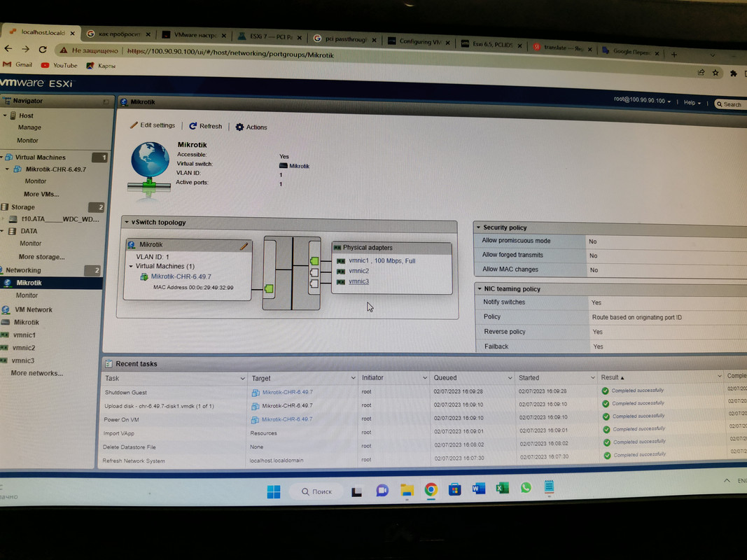The image size is (747, 560).
Task: Sort recent tasks by Task column
Action: (113, 378)
